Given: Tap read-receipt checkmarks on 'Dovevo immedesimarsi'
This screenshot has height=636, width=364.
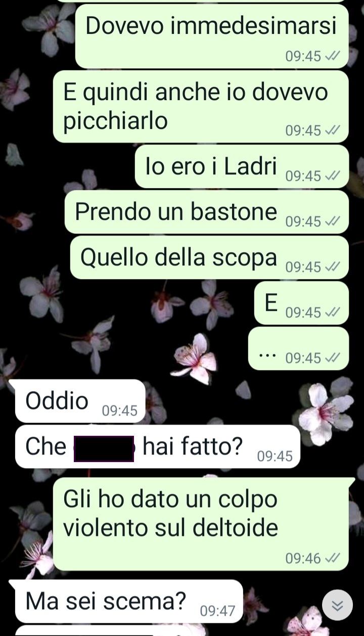Looking at the screenshot, I should [332, 56].
